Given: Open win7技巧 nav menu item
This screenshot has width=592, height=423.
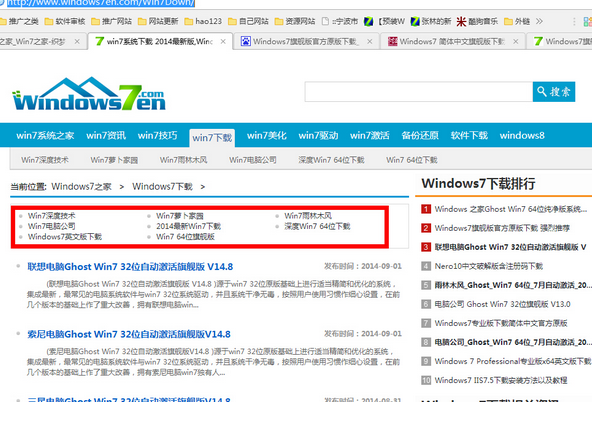Looking at the screenshot, I should (x=157, y=135).
